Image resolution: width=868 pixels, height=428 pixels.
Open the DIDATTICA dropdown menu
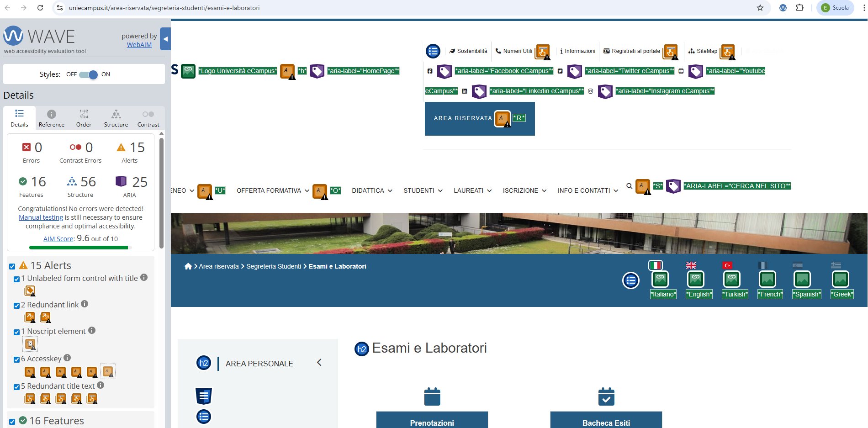[372, 190]
